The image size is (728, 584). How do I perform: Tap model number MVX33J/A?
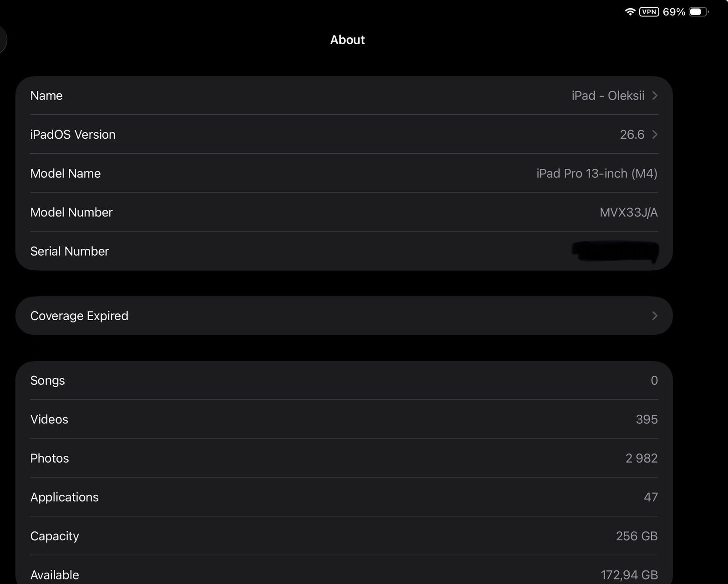click(629, 212)
